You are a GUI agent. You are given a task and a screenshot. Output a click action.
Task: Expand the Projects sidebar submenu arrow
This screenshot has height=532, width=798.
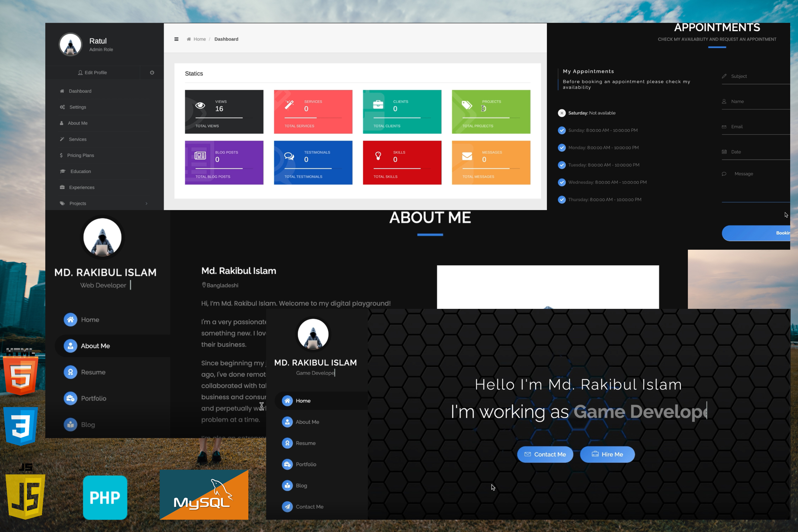[147, 204]
